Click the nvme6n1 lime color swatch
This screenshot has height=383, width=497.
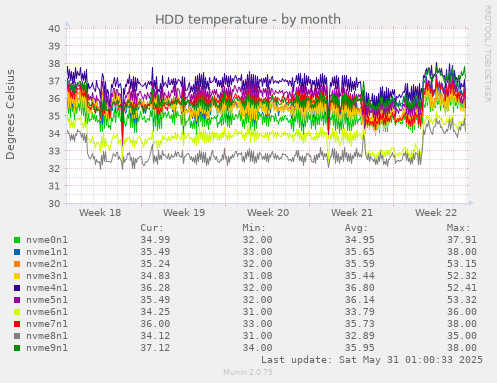coord(17,312)
